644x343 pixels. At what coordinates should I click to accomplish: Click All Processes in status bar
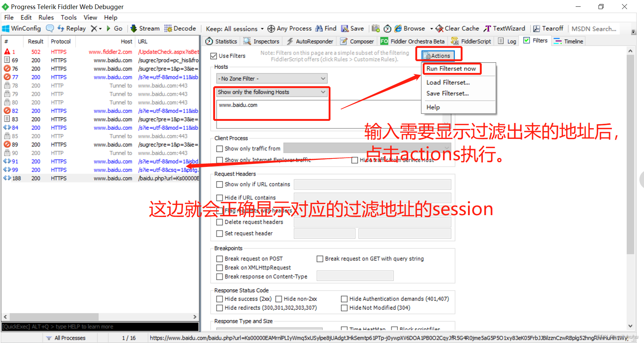(66, 338)
